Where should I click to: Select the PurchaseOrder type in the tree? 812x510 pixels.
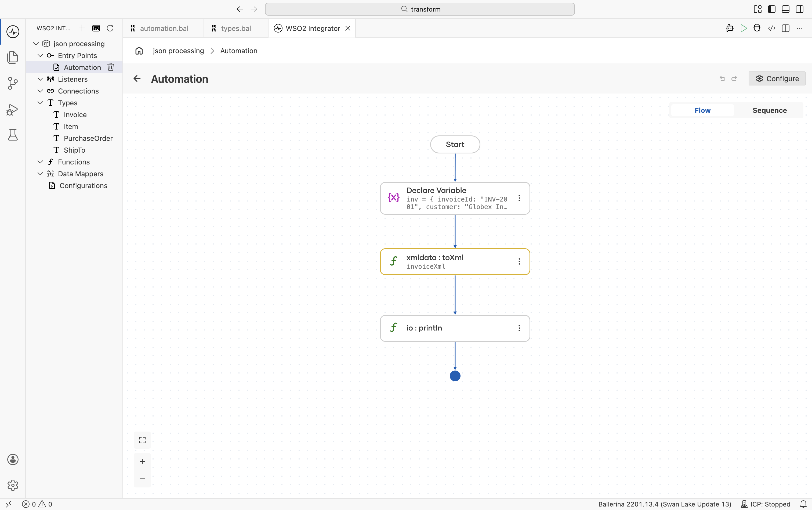(88, 138)
